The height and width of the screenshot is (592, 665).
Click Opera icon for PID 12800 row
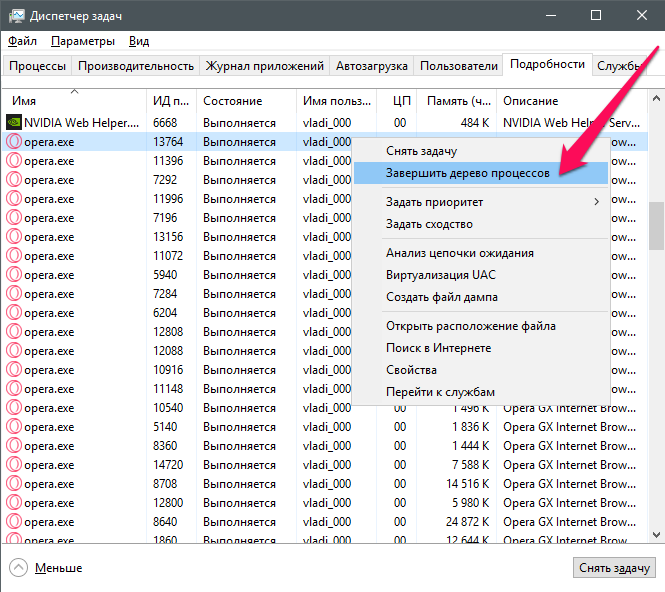[14, 503]
